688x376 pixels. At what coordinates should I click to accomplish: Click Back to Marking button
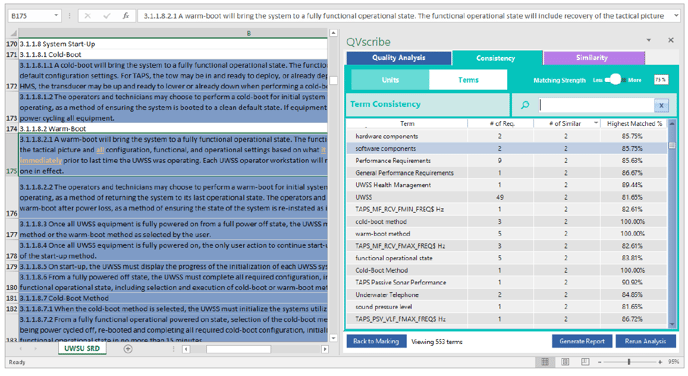coord(376,341)
